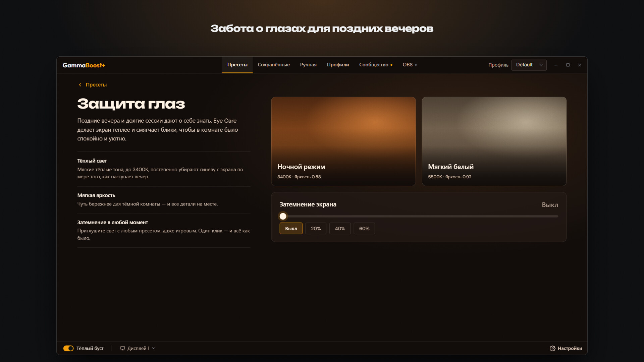Set screen dimming to 60%
Image resolution: width=644 pixels, height=362 pixels.
click(364, 229)
